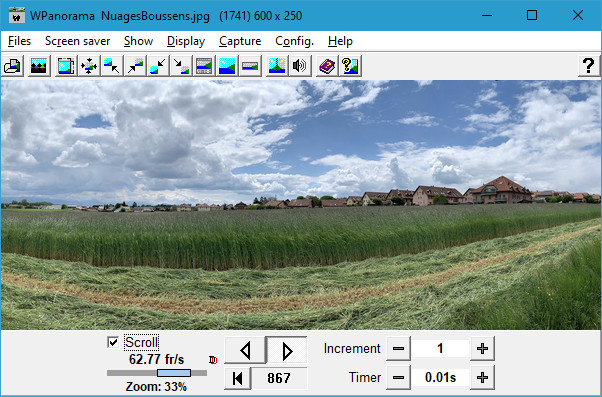
Task: Click the four-arrows center image icon
Action: tap(89, 66)
